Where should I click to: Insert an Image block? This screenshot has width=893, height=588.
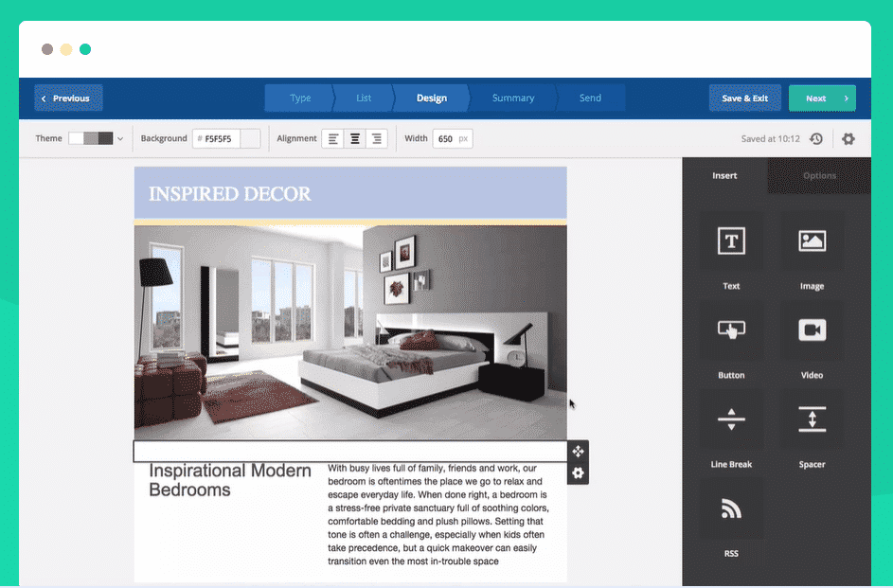pos(812,241)
